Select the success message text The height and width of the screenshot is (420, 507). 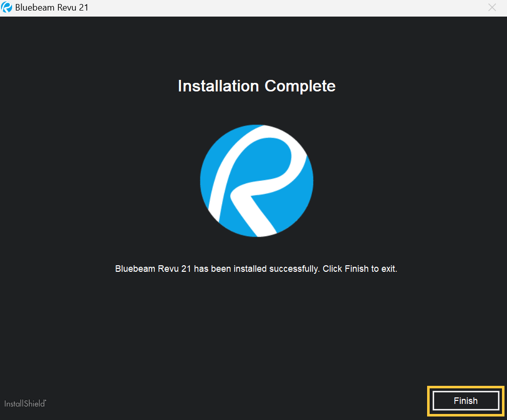[256, 268]
